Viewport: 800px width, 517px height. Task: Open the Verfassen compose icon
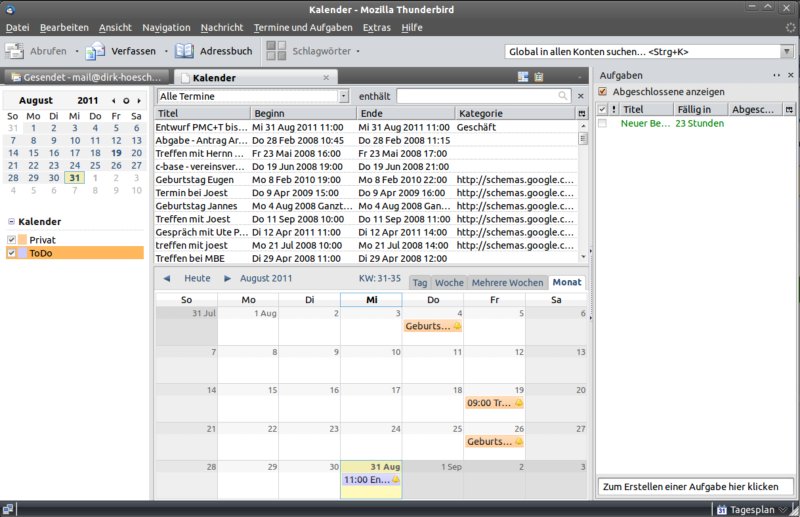click(x=95, y=51)
